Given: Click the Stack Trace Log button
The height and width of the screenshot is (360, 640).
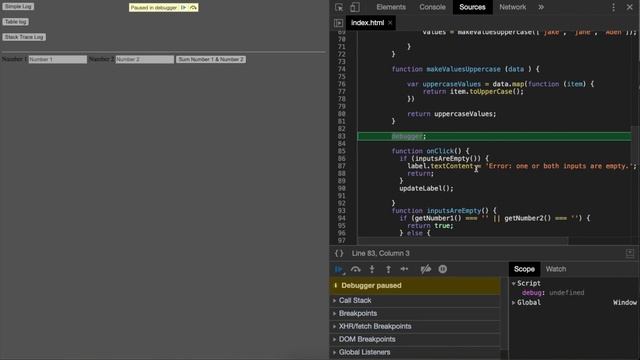Looking at the screenshot, I should 24,37.
